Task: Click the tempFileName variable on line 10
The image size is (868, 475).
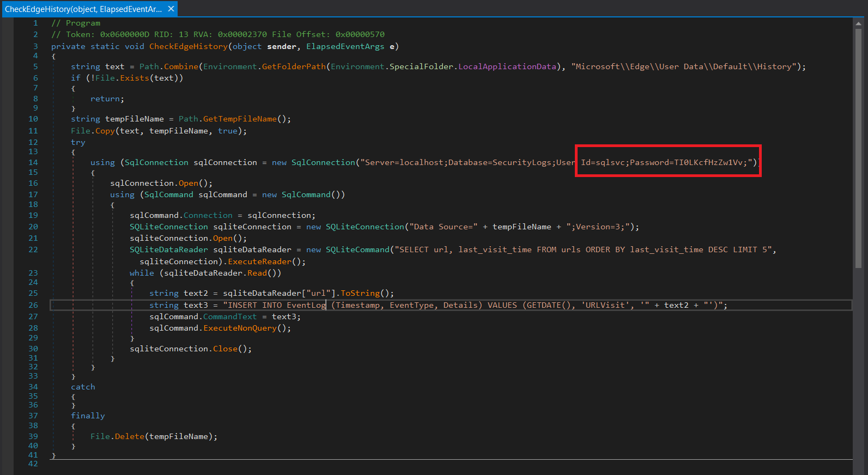Action: [135, 119]
